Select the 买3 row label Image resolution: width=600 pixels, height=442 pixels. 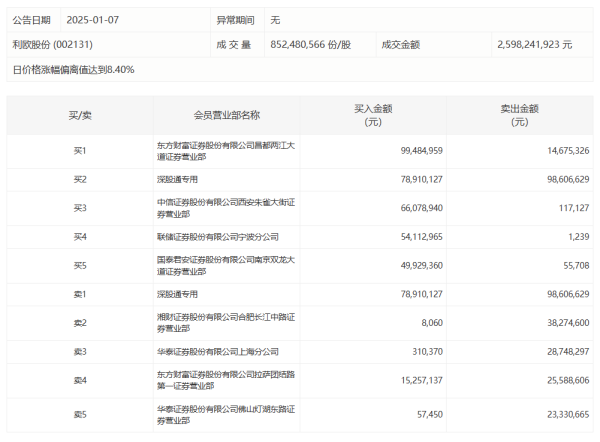tap(80, 208)
